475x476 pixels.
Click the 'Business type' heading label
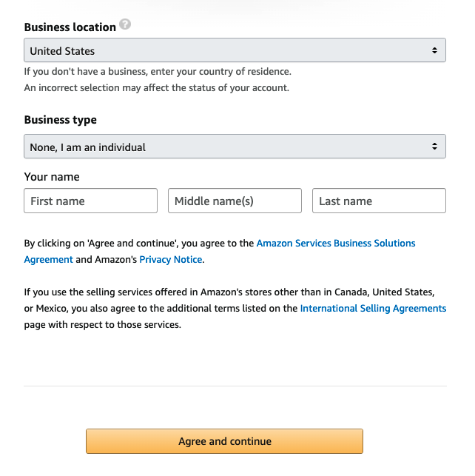tap(60, 120)
